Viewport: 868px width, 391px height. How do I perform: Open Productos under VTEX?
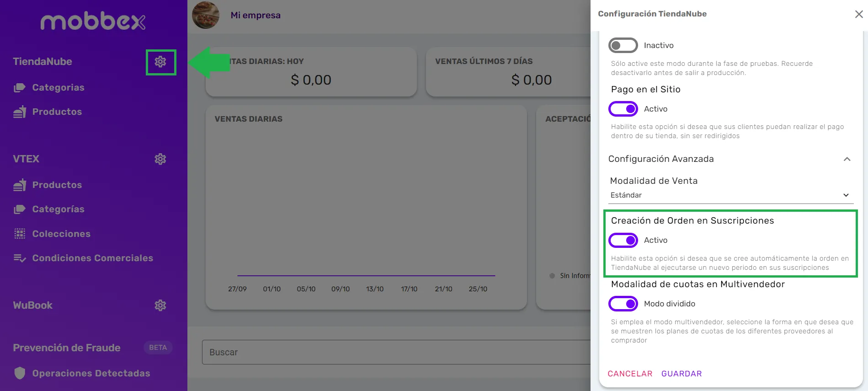click(x=57, y=185)
